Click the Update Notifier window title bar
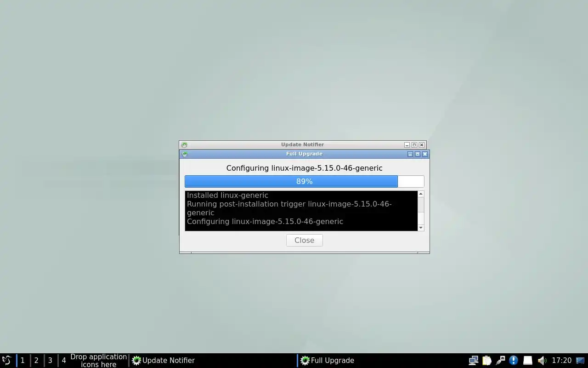588x368 pixels. click(302, 144)
